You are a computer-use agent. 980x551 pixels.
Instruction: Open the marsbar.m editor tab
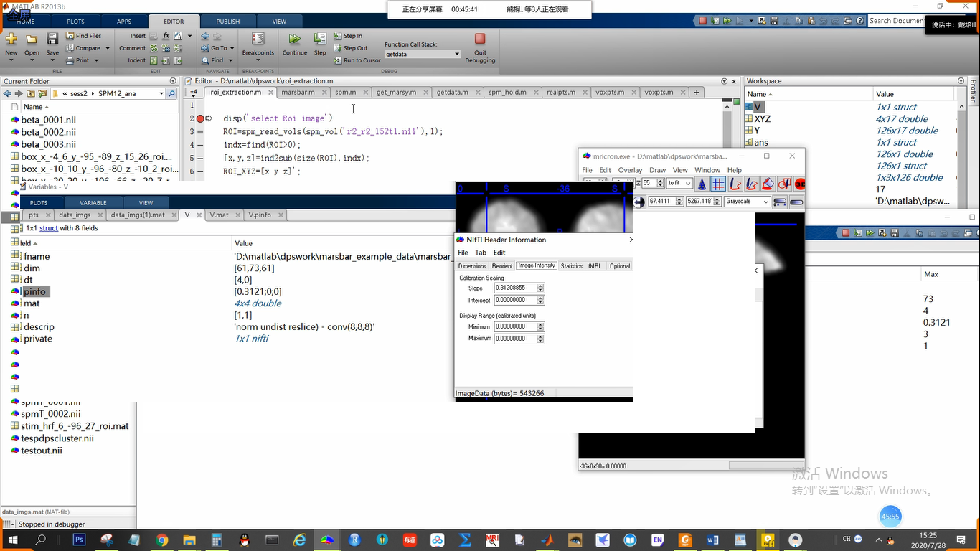pos(298,92)
